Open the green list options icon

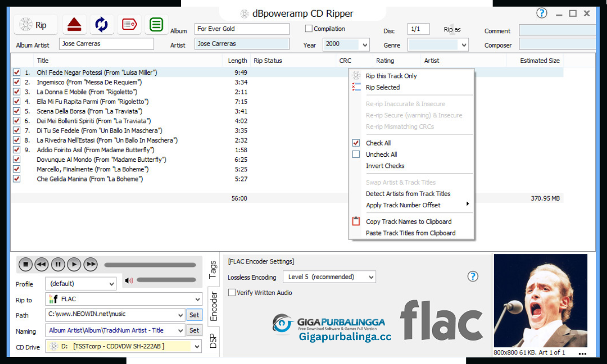pyautogui.click(x=156, y=25)
